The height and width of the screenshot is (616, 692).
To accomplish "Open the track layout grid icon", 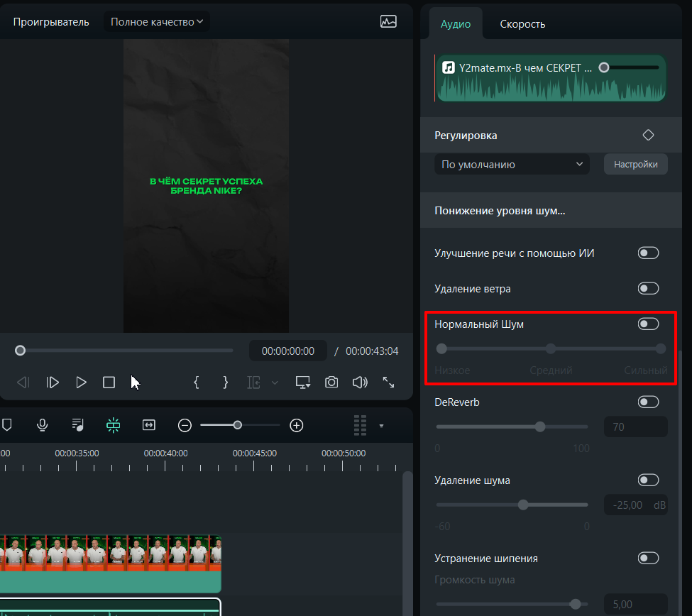I will pos(360,425).
